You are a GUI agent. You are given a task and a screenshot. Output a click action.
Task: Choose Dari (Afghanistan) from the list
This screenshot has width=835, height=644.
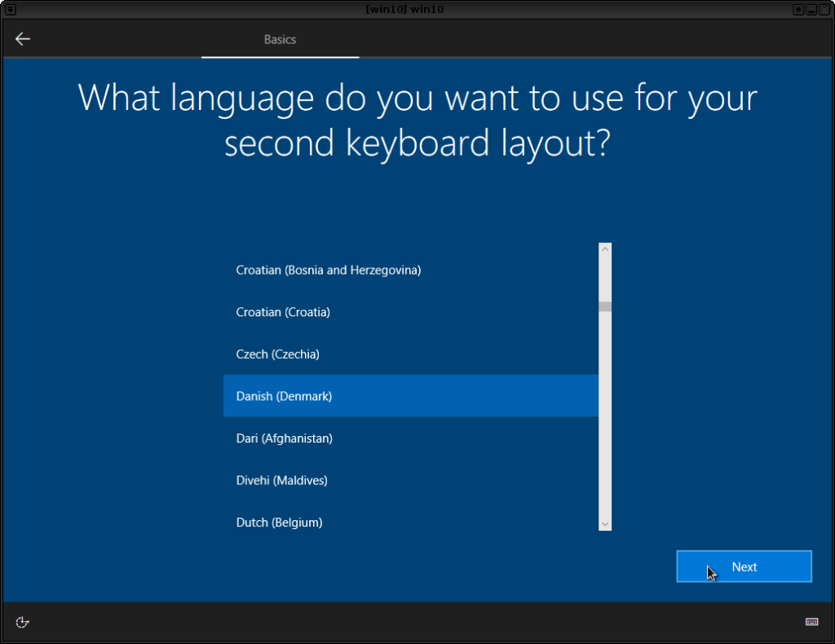tap(411, 438)
